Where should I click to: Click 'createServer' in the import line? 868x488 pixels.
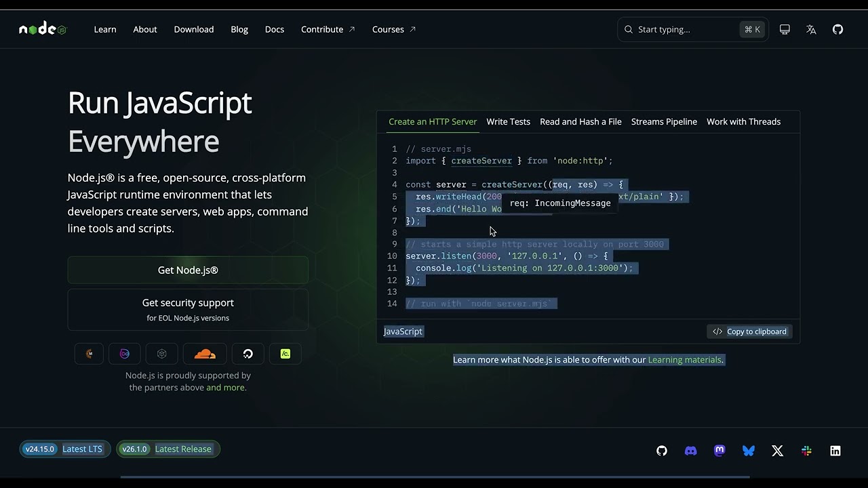(481, 161)
